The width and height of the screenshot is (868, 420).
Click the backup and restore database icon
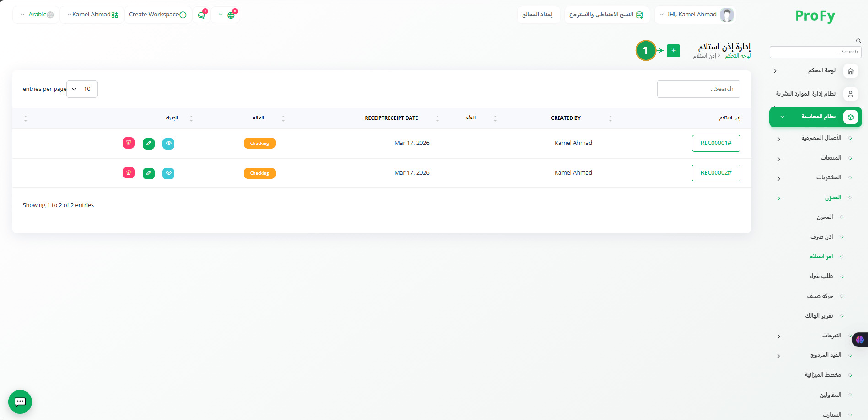tap(639, 15)
